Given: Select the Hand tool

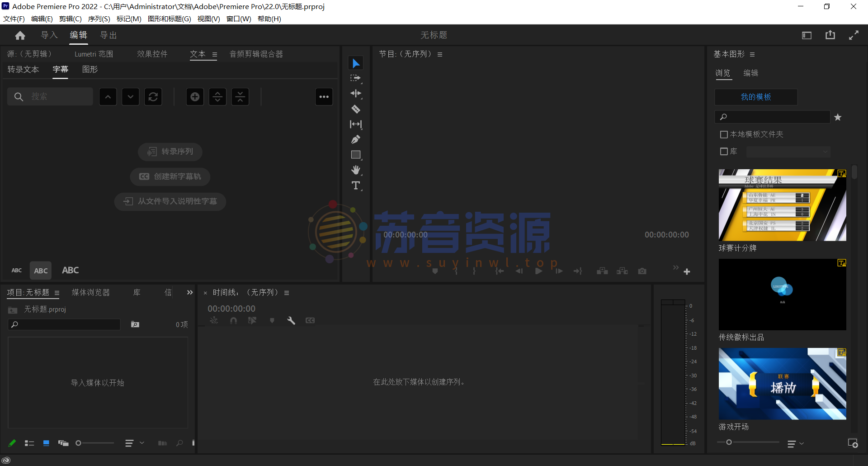Looking at the screenshot, I should [356, 170].
